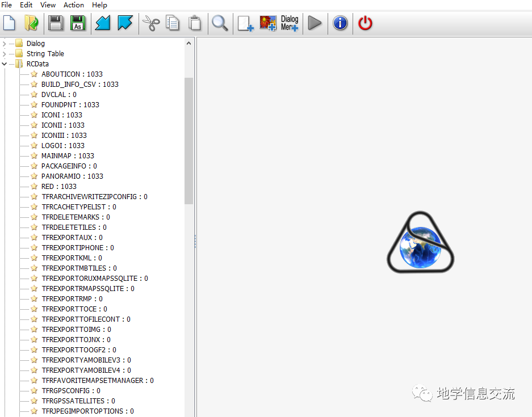
Task: Select PACKAGEINFO : 0 resource
Action: tap(69, 166)
